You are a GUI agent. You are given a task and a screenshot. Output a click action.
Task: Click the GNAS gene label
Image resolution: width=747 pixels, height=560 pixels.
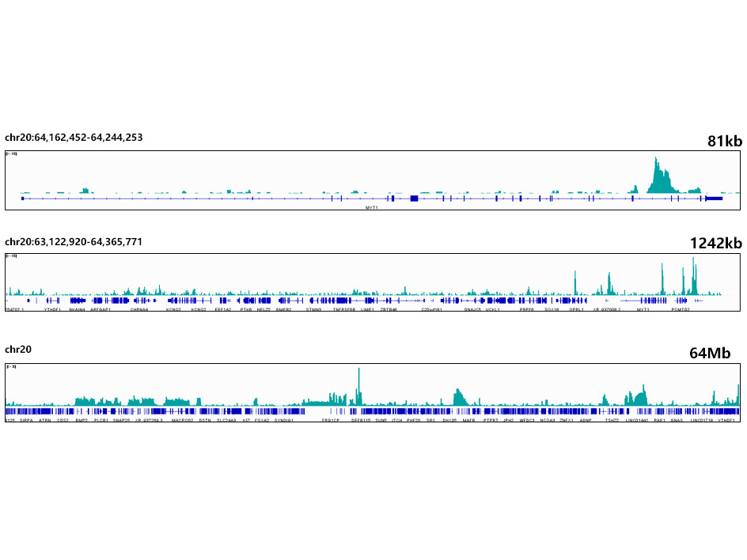[x=677, y=421]
